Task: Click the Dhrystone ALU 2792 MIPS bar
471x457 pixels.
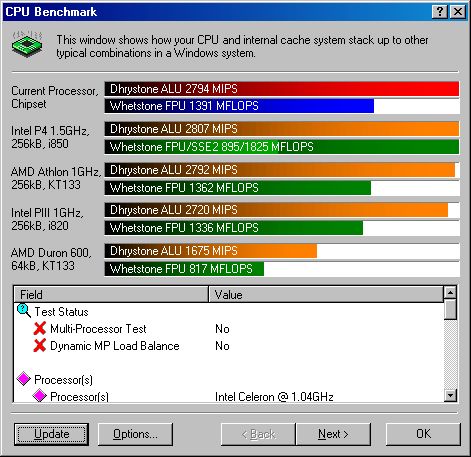Action: click(x=280, y=170)
